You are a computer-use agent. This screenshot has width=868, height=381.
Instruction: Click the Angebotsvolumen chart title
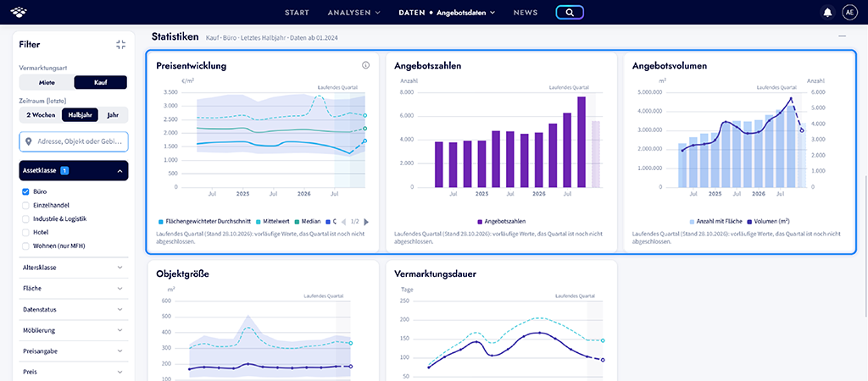coord(670,66)
